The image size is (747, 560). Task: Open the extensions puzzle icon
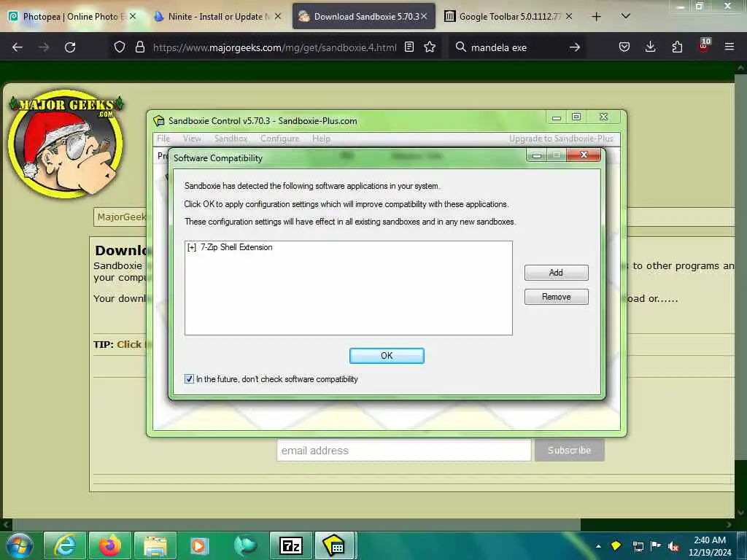[x=677, y=47]
